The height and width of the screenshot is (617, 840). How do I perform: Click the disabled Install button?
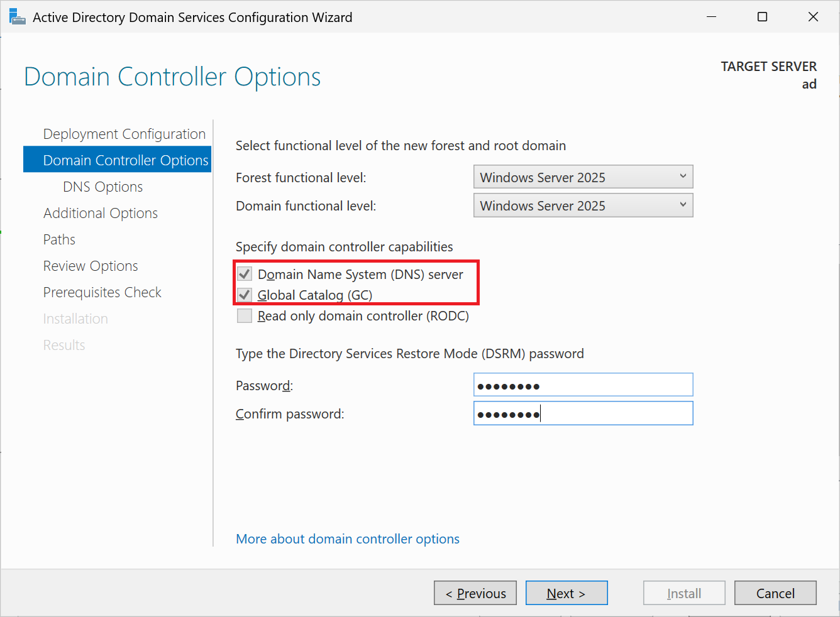point(684,593)
